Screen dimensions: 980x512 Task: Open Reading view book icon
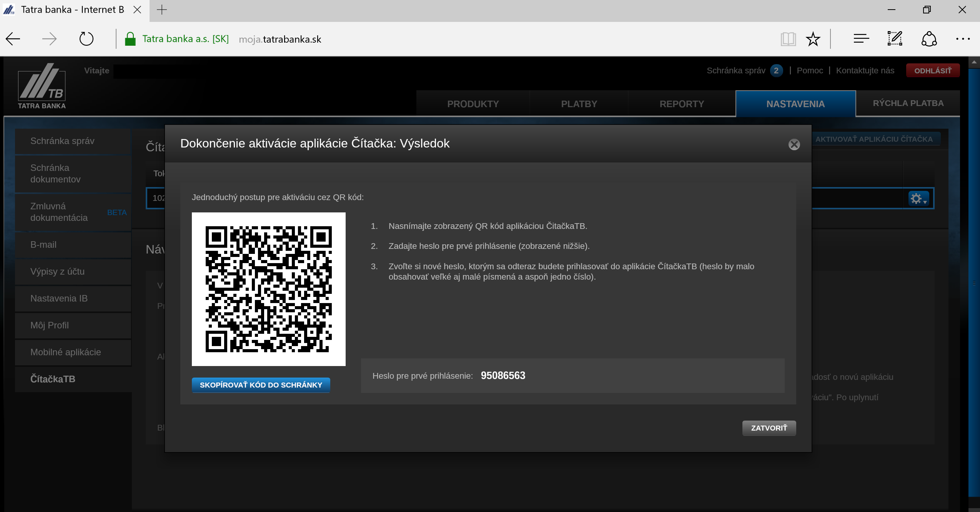[x=788, y=39]
